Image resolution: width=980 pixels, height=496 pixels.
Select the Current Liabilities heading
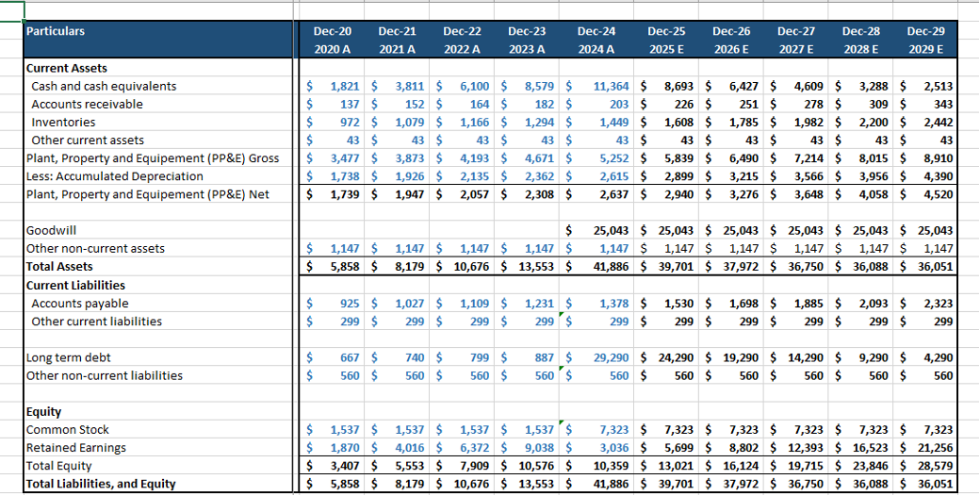75,285
